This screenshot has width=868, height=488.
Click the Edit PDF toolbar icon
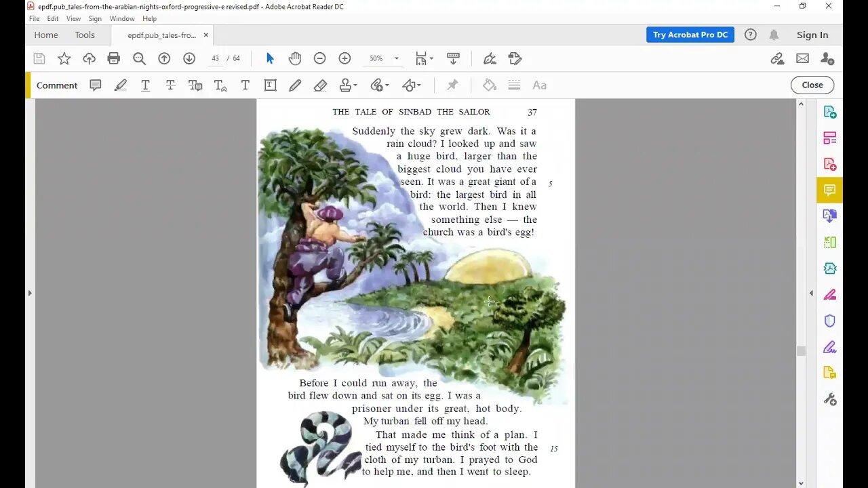515,58
